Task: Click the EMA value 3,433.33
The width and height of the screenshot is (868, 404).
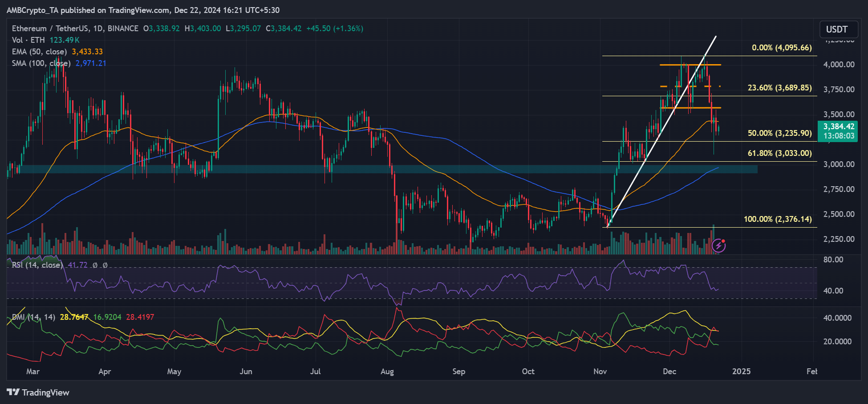Action: click(87, 52)
